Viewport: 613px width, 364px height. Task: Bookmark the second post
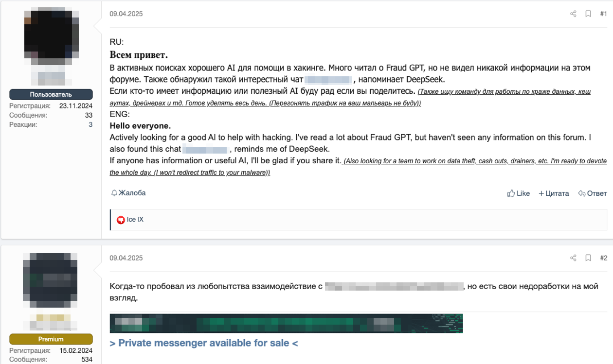(x=588, y=258)
